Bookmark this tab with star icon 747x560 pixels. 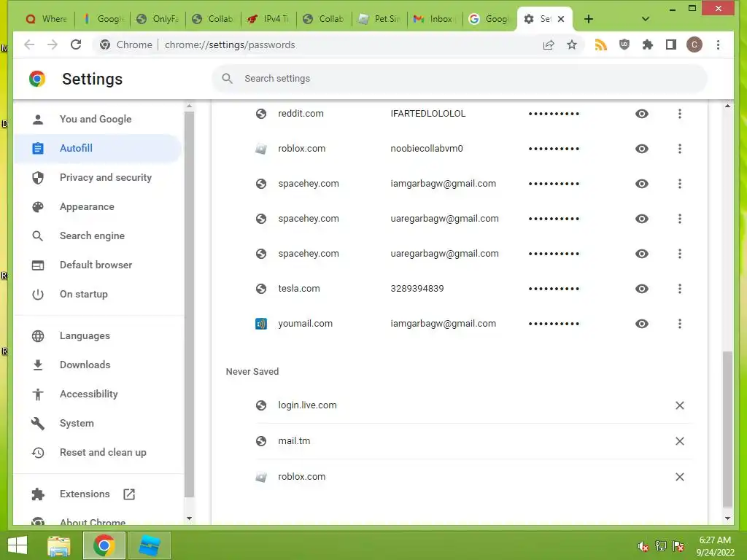[x=572, y=44]
